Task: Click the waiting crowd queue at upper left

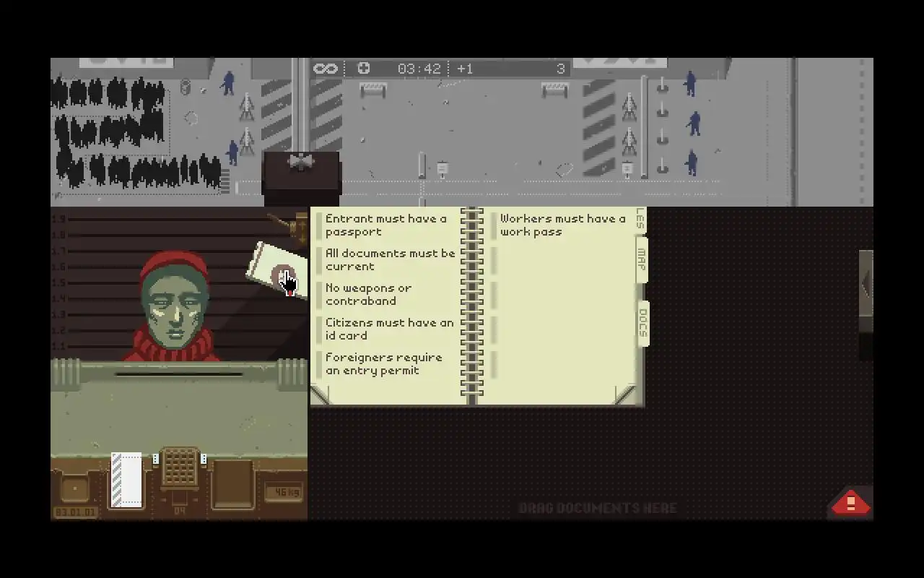Action: tap(137, 134)
